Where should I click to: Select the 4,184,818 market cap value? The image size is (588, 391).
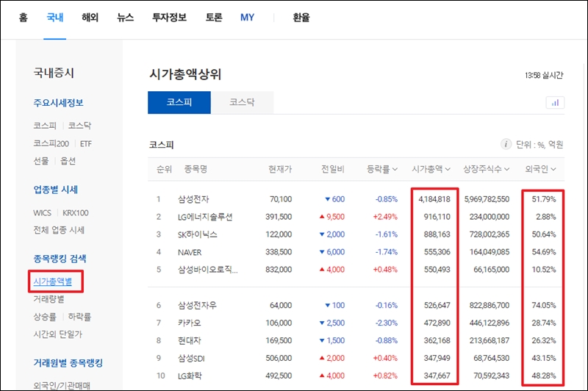click(434, 199)
